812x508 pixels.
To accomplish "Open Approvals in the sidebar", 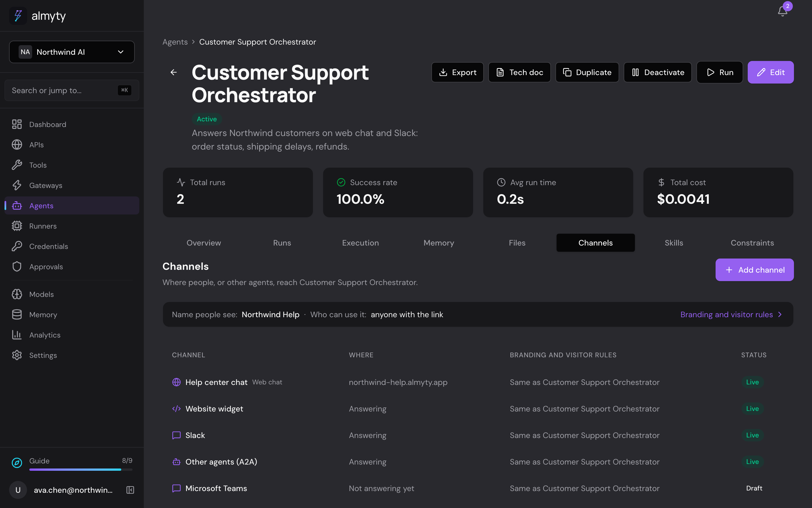I will (72, 266).
